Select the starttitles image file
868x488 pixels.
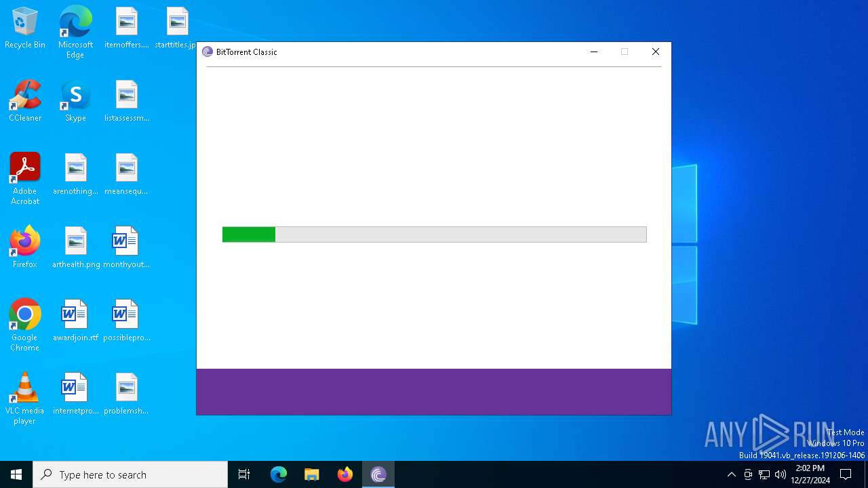[176, 28]
